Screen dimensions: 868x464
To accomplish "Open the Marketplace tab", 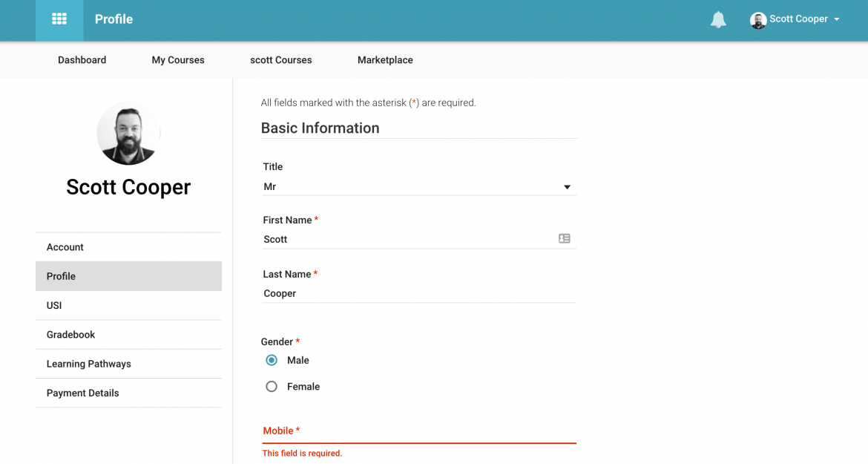I will (x=385, y=60).
